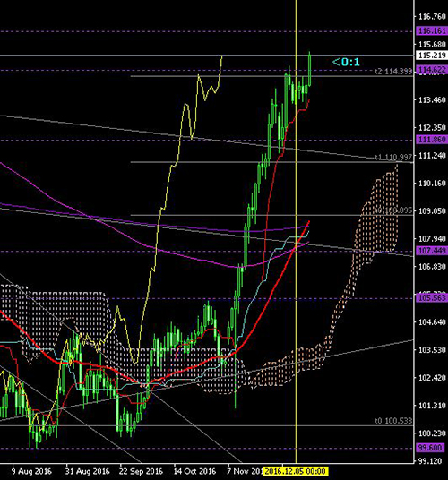Click the t1 110.997 line label
This screenshot has width=448, height=480.
click(393, 158)
